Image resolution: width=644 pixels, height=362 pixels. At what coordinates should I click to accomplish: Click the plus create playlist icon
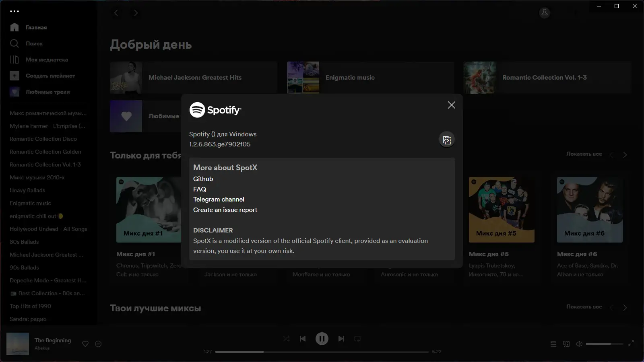[x=14, y=76]
